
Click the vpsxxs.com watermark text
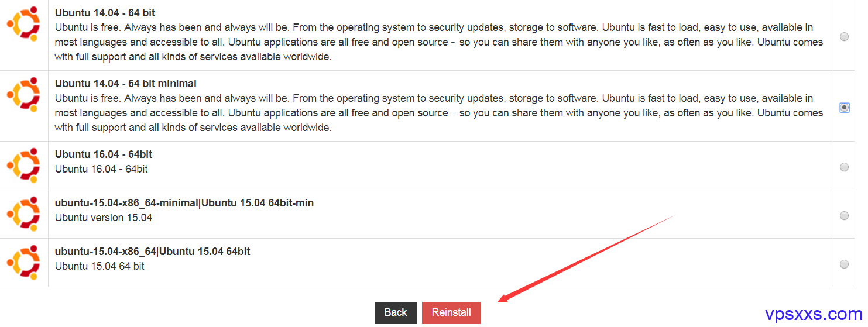pos(814,314)
